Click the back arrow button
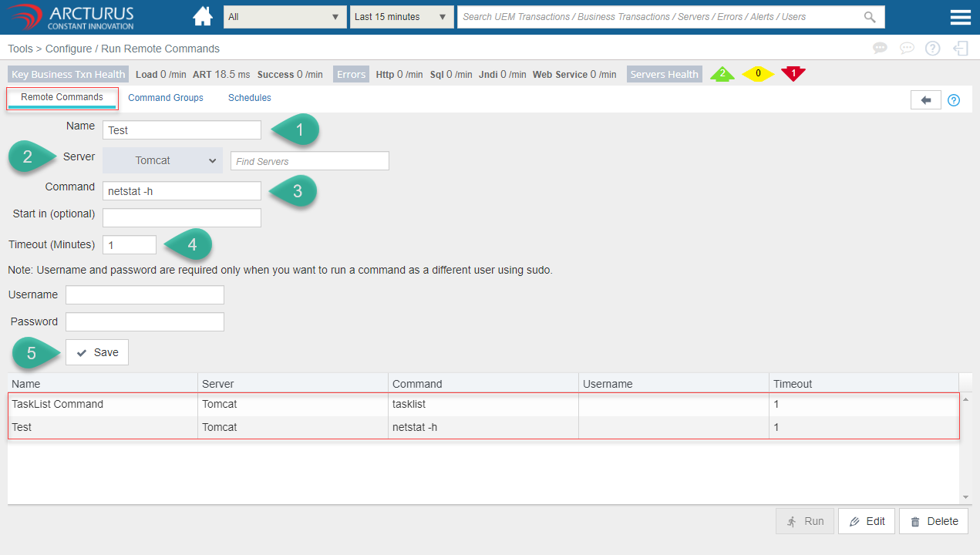The width and height of the screenshot is (980, 555). [926, 100]
